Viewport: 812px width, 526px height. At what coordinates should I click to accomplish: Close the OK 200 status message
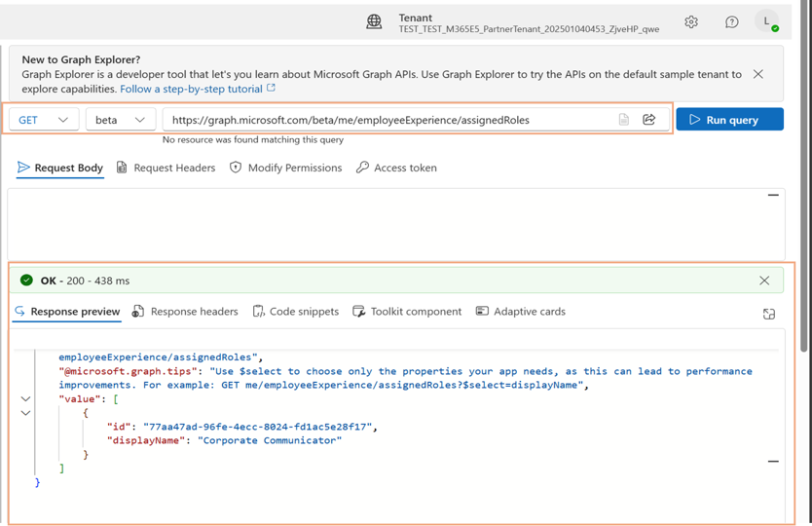[764, 281]
